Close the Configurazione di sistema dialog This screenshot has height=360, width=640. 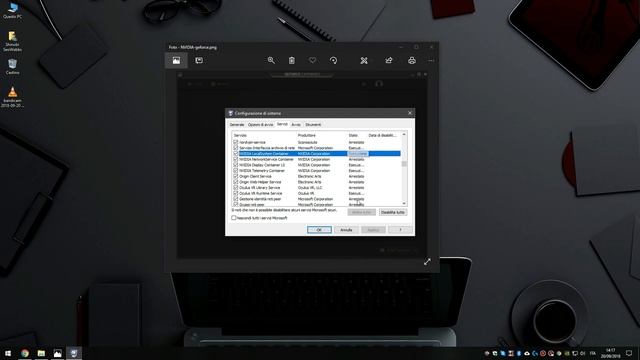click(410, 113)
